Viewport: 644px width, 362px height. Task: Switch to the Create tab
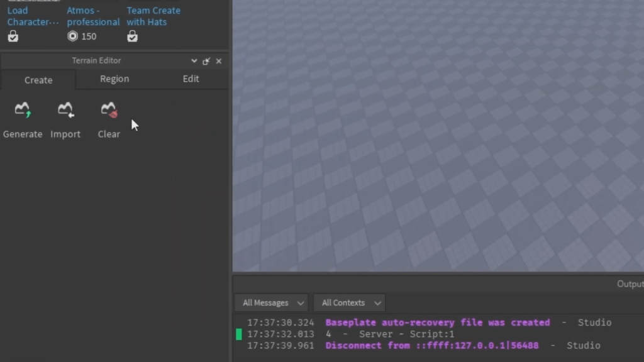[38, 80]
